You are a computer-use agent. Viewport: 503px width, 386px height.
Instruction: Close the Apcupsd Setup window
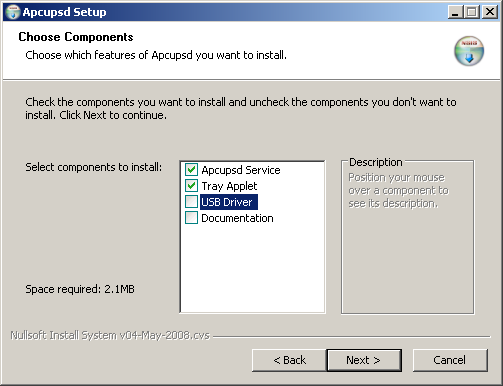[x=490, y=12]
